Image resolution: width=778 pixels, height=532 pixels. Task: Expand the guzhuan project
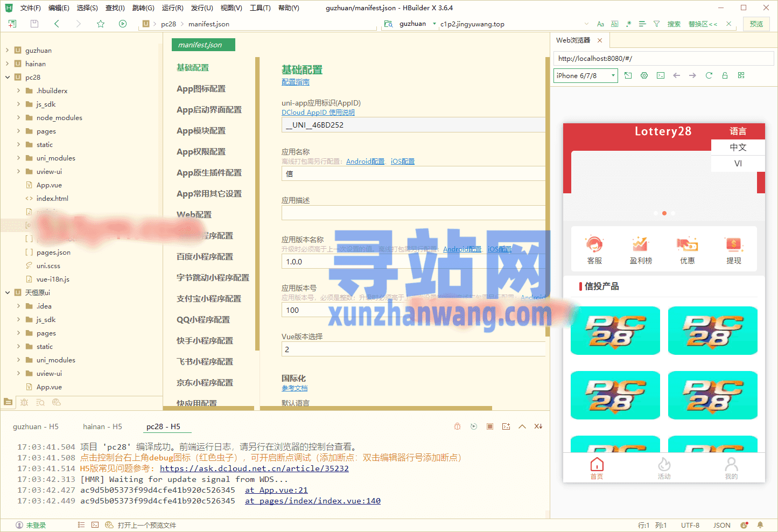8,50
